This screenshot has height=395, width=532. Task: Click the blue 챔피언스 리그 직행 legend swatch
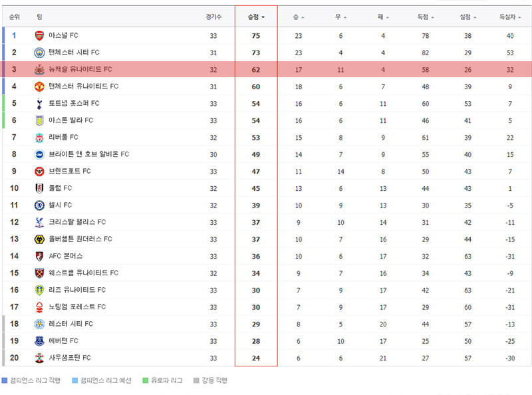pyautogui.click(x=5, y=380)
